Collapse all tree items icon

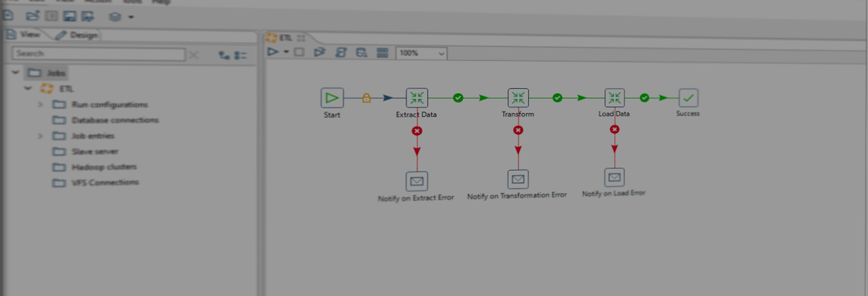[240, 55]
